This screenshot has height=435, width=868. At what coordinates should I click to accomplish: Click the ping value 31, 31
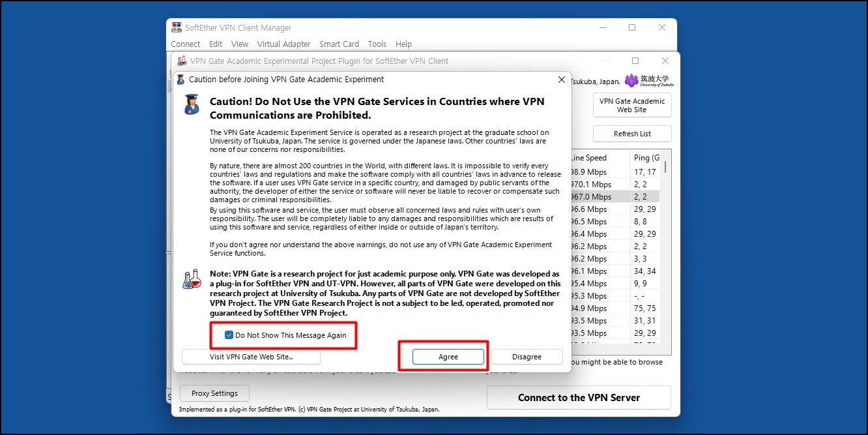(644, 321)
